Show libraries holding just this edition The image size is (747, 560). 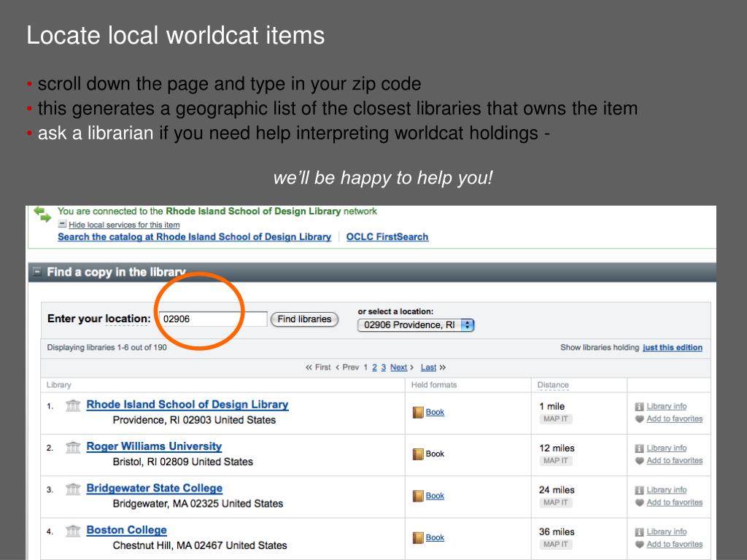point(672,347)
